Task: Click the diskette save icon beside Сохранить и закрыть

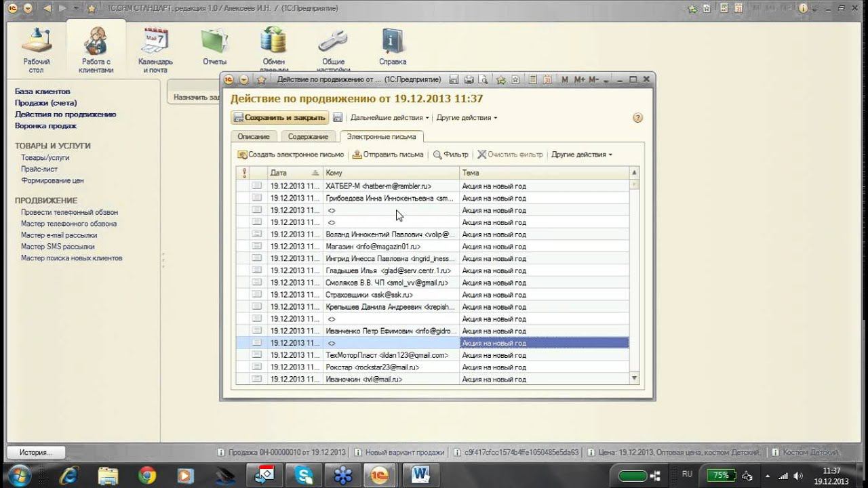Action: (338, 117)
